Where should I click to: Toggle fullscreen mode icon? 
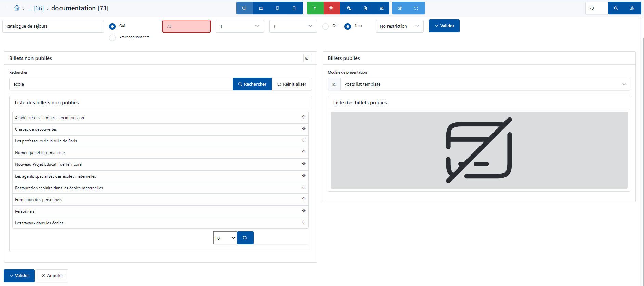(416, 8)
